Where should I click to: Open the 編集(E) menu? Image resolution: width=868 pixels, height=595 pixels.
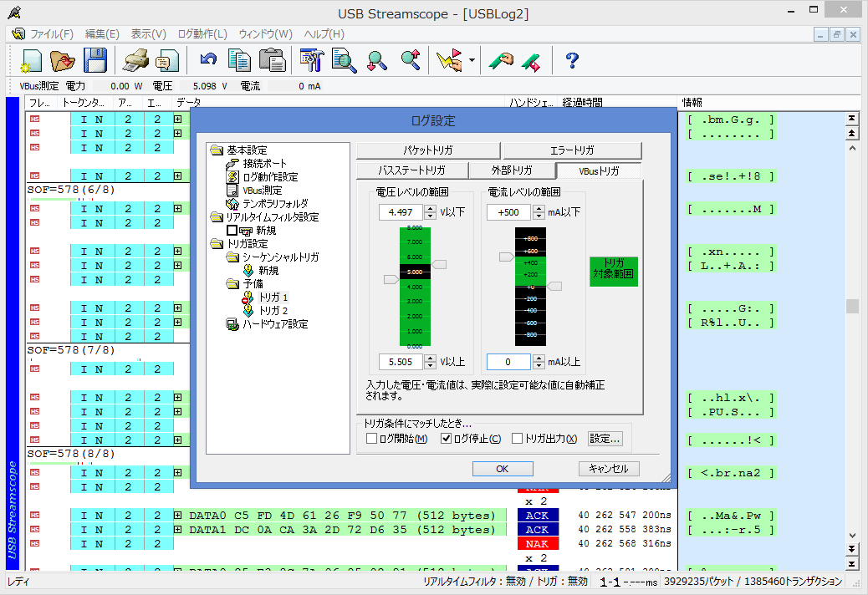[x=102, y=34]
